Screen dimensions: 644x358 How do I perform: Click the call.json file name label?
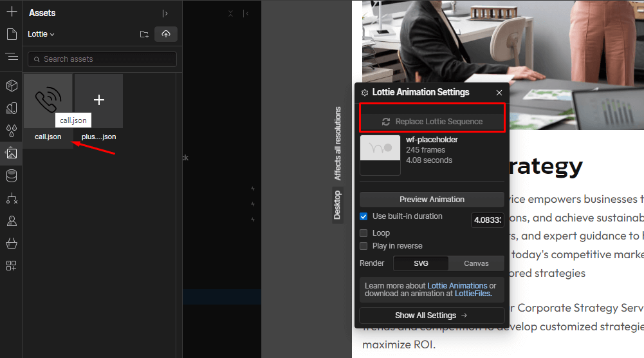point(48,137)
